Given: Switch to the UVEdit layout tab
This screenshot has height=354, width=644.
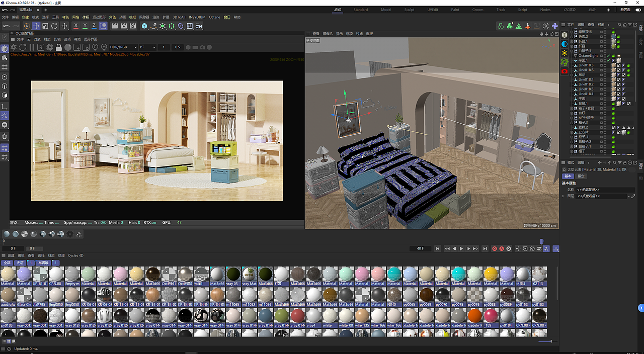Looking at the screenshot, I should point(432,10).
